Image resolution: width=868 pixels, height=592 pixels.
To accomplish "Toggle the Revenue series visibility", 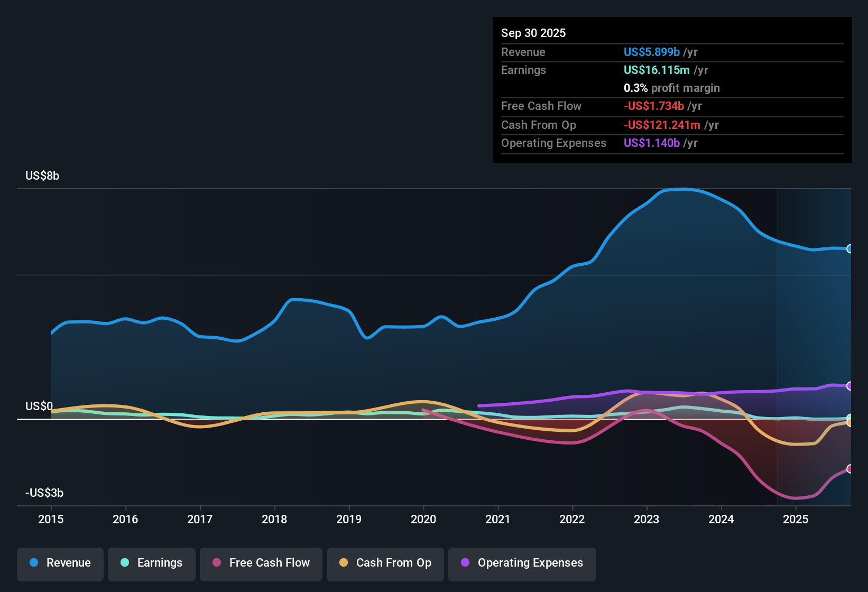I will tap(60, 563).
